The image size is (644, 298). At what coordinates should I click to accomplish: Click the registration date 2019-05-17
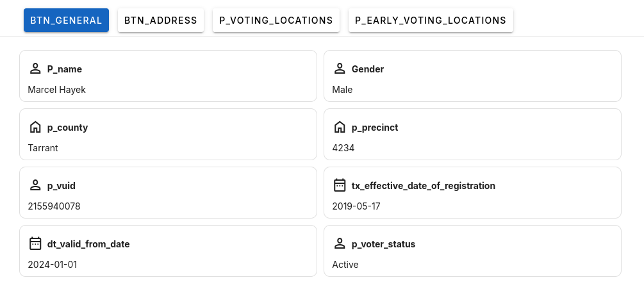point(356,206)
